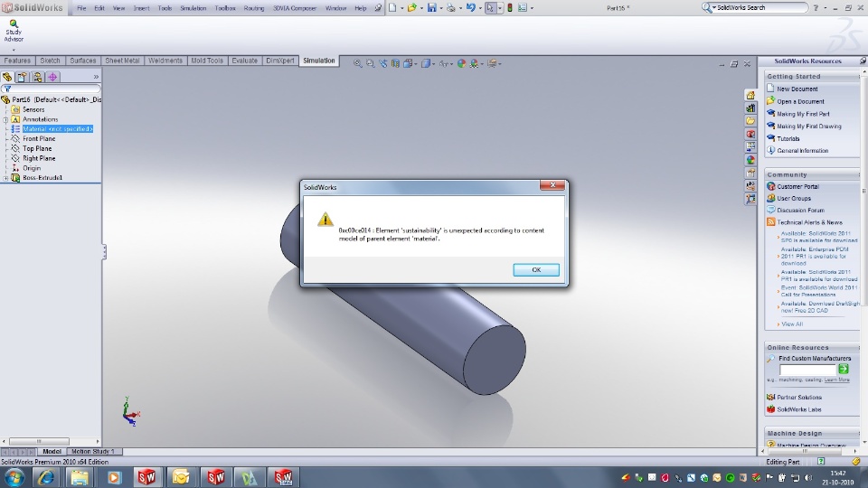The height and width of the screenshot is (488, 868).
Task: Open the New document dropdown arrow
Action: [401, 8]
